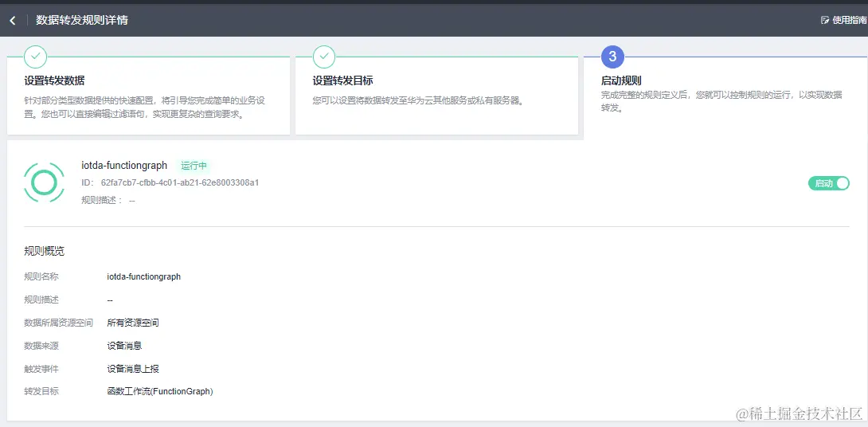868x427 pixels.
Task: Click the 运行中 status badge
Action: point(194,166)
